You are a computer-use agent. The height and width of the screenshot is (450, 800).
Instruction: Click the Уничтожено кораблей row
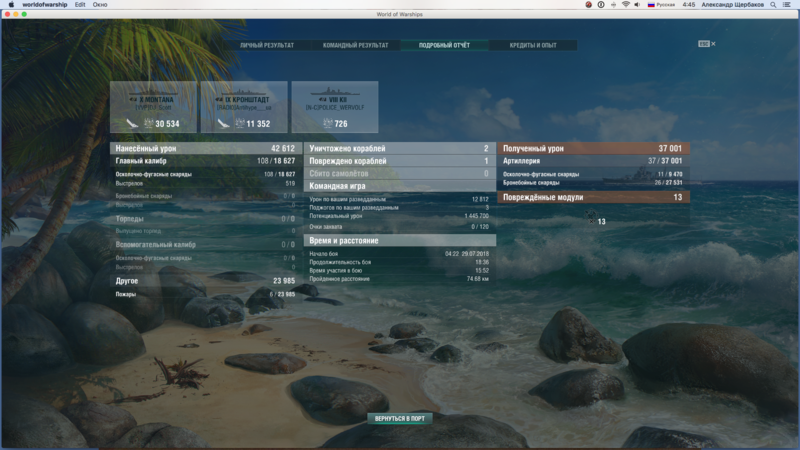pos(400,148)
